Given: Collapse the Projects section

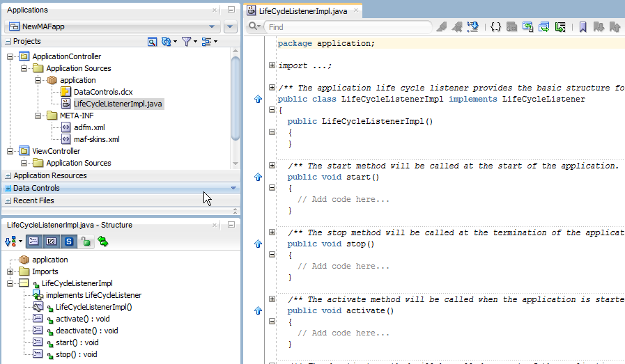Looking at the screenshot, I should click(x=8, y=42).
